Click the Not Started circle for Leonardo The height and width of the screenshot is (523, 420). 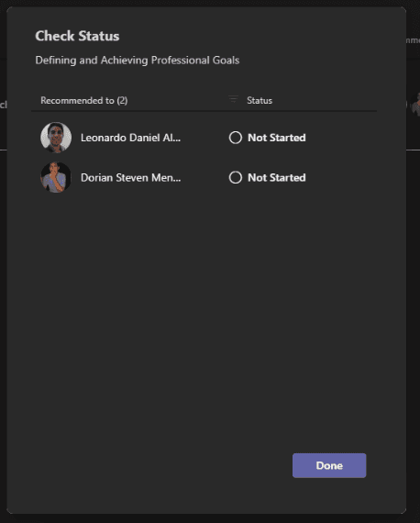point(236,138)
